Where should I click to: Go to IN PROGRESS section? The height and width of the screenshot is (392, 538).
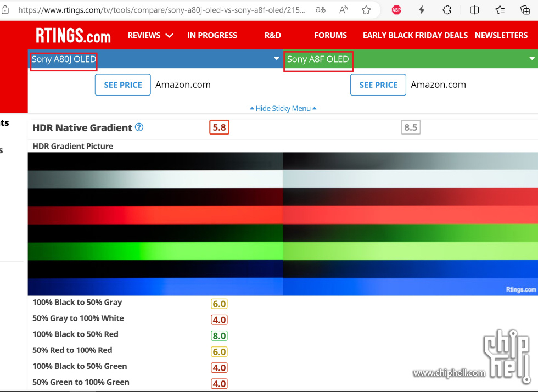(x=212, y=35)
